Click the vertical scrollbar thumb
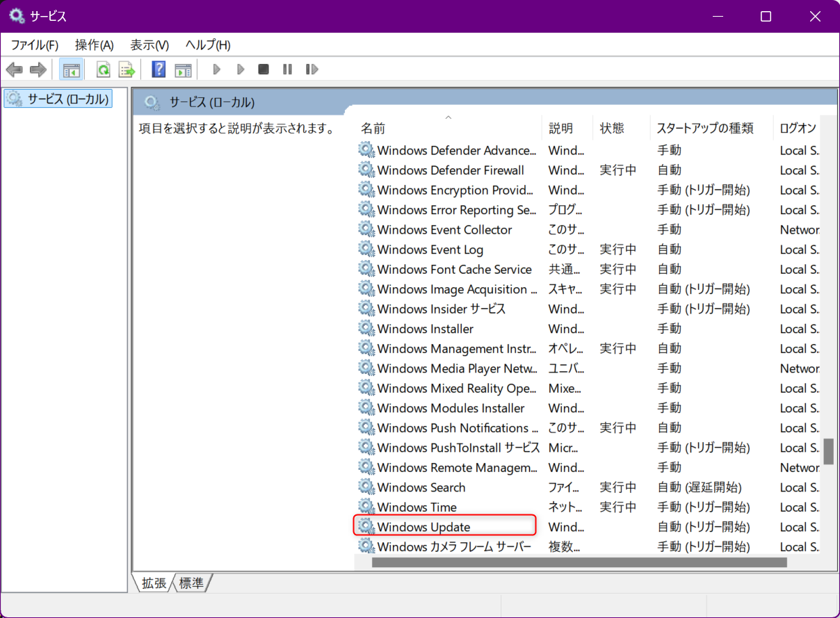 point(828,451)
